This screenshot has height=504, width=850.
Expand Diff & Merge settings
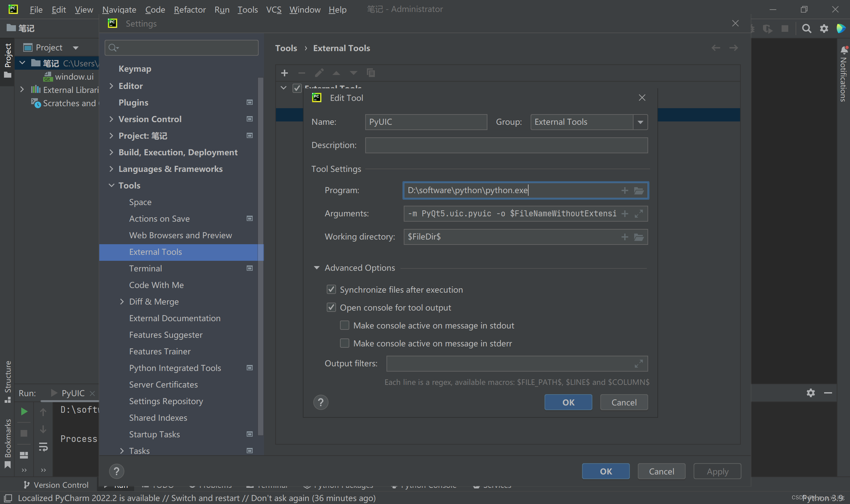point(122,302)
